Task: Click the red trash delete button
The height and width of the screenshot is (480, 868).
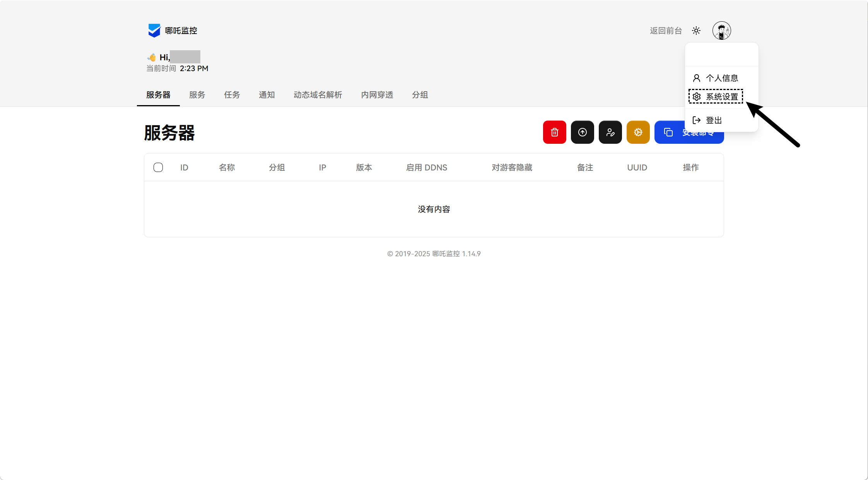Action: (x=554, y=132)
